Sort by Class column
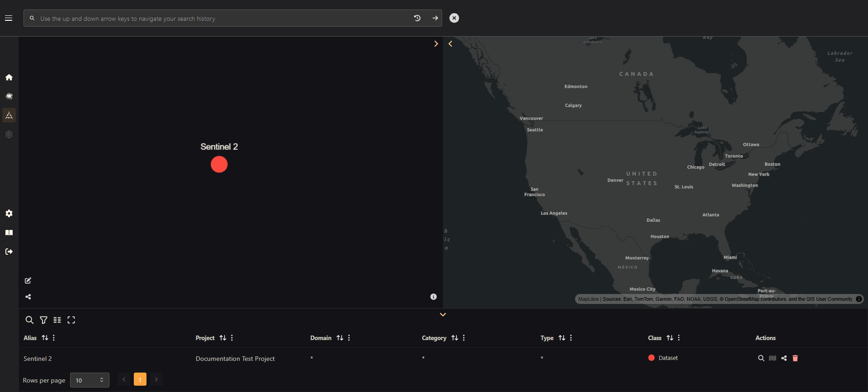Viewport: 868px width, 392px height. (670, 338)
